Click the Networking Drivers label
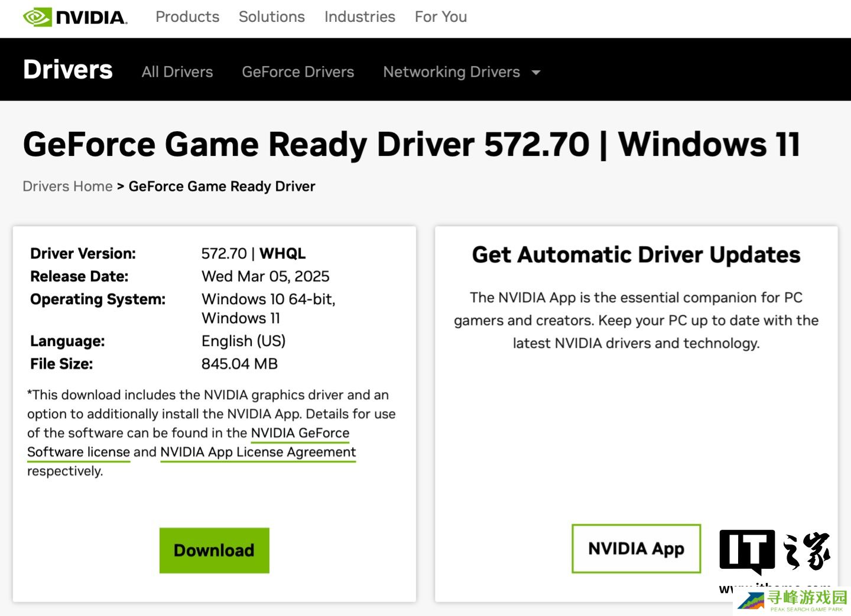This screenshot has height=616, width=851. pyautogui.click(x=452, y=72)
